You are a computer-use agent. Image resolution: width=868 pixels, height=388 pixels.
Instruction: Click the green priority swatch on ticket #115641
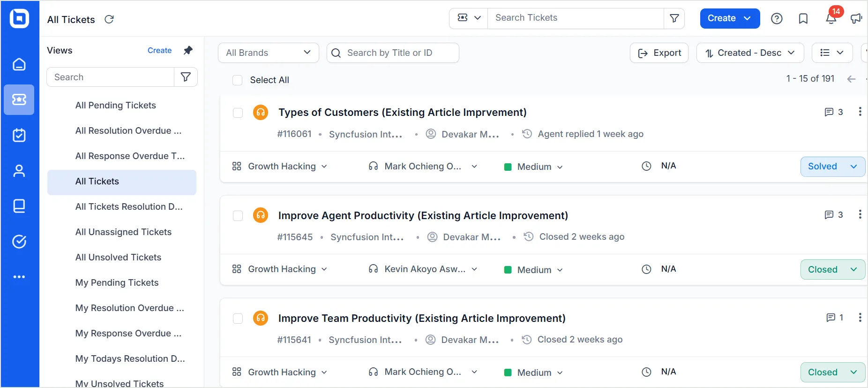point(508,373)
